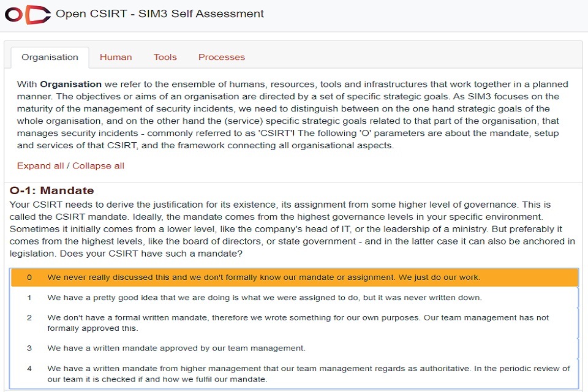
Task: Click the number 2 score label
Action: [x=29, y=318]
